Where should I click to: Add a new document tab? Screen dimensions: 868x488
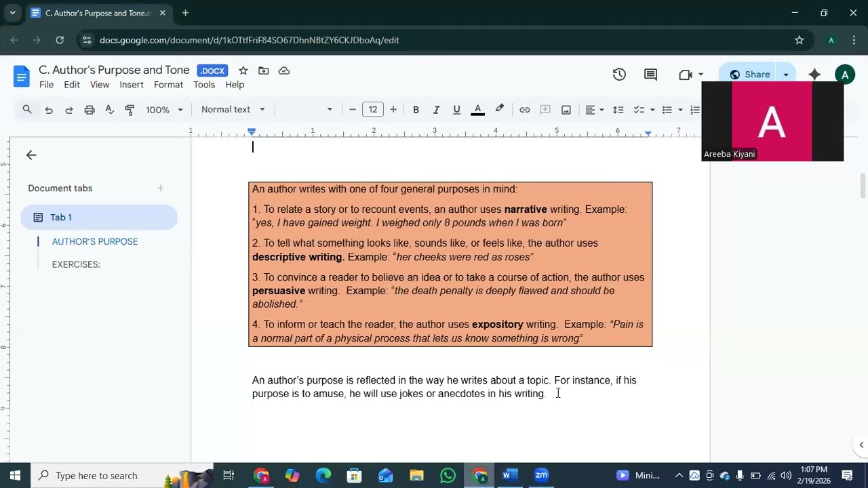tap(161, 188)
